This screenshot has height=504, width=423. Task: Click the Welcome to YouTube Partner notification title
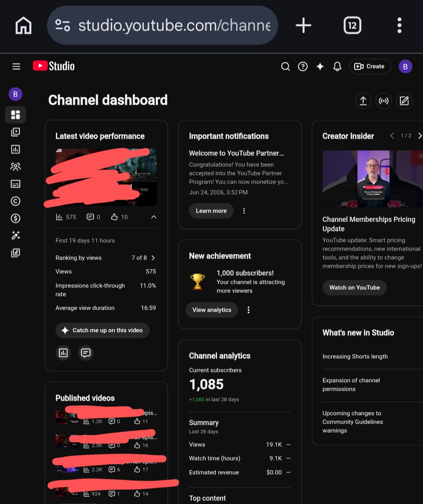tap(237, 153)
